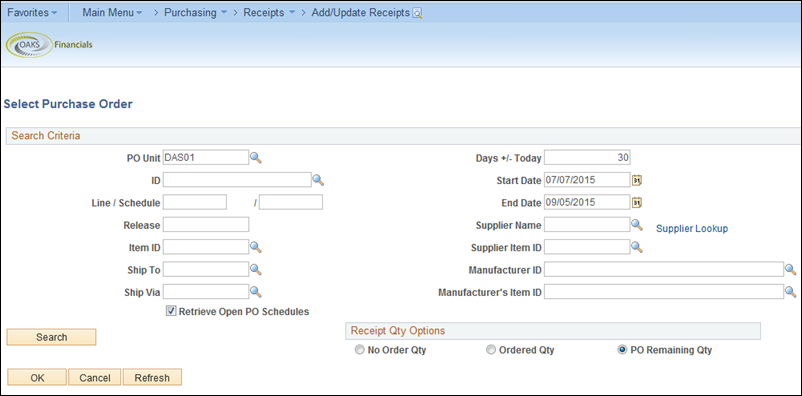
Task: Click into the Release input field
Action: [206, 225]
